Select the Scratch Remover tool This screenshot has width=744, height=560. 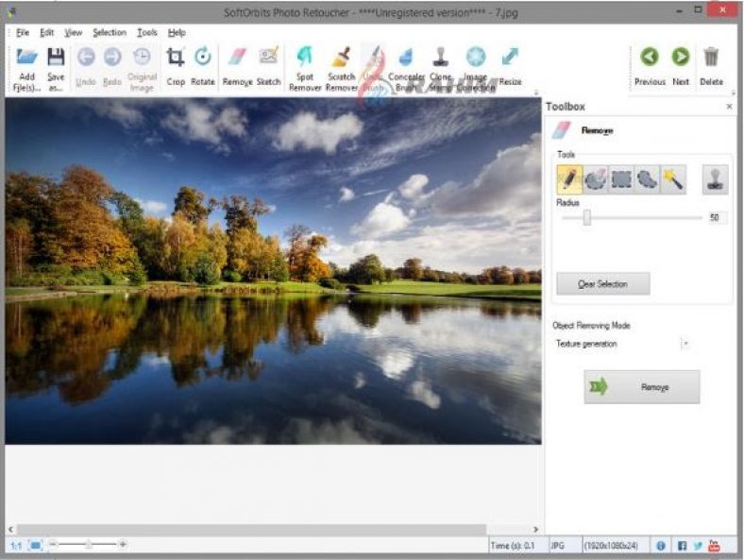[341, 58]
